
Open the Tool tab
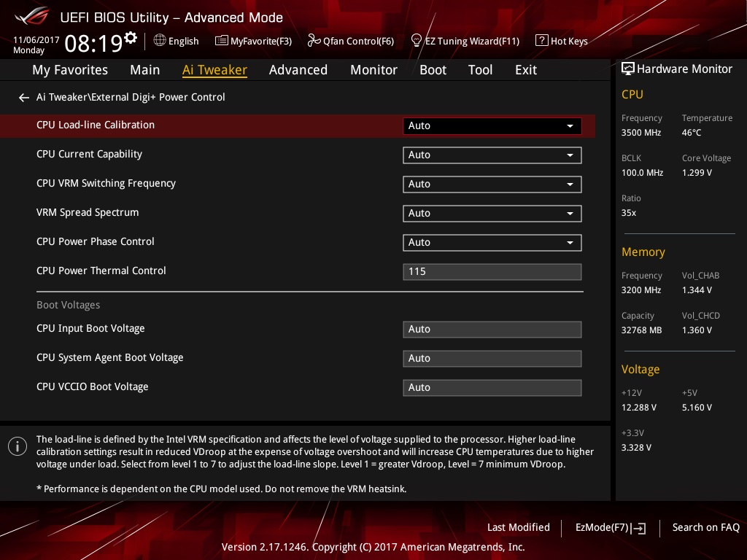[x=480, y=70]
